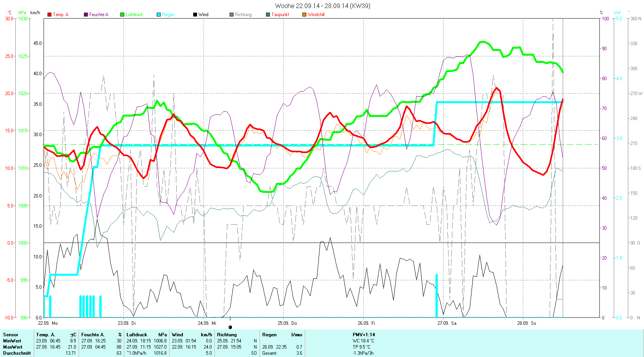Select the "Gesamt:" rain total label
Viewport: 644px width, 357px height.
(x=270, y=353)
